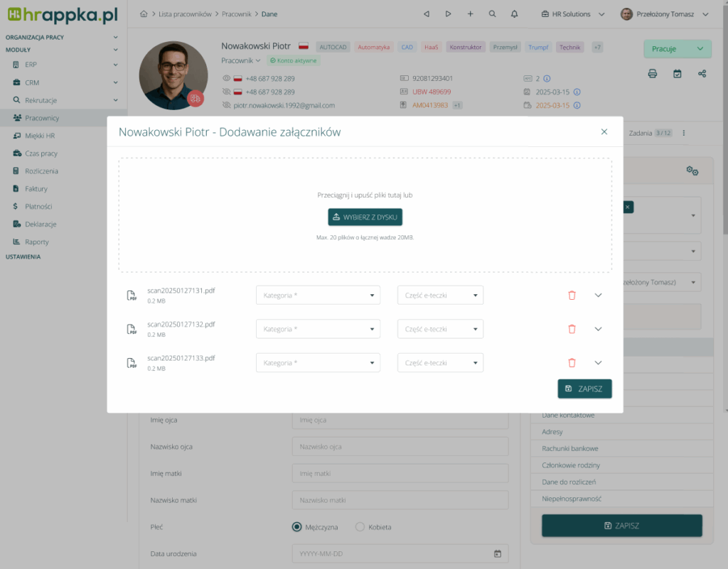Open the search magnifier in top bar
Viewport: 728px width, 569px height.
tap(493, 14)
